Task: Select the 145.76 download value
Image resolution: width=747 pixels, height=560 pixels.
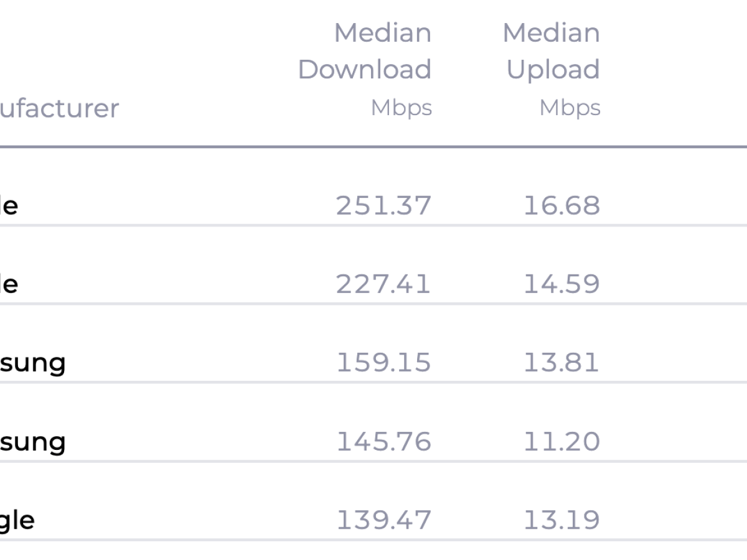Action: pos(383,441)
